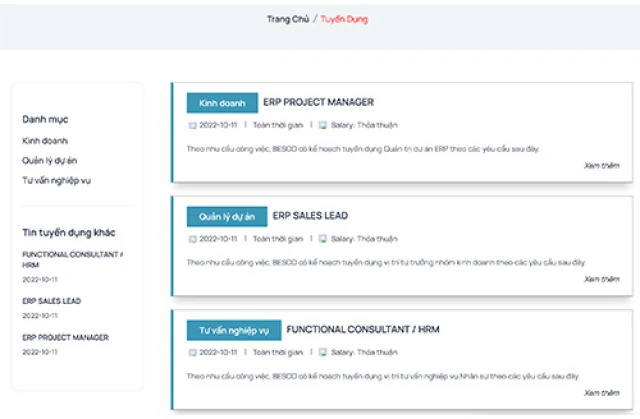This screenshot has width=640, height=419.
Task: Click the blue Kinh doanh tag button
Action: (222, 103)
